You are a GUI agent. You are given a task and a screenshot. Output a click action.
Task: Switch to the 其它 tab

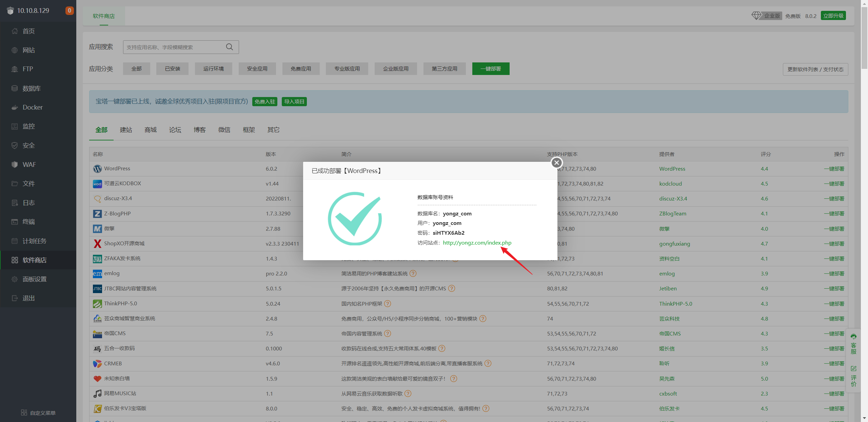(274, 130)
